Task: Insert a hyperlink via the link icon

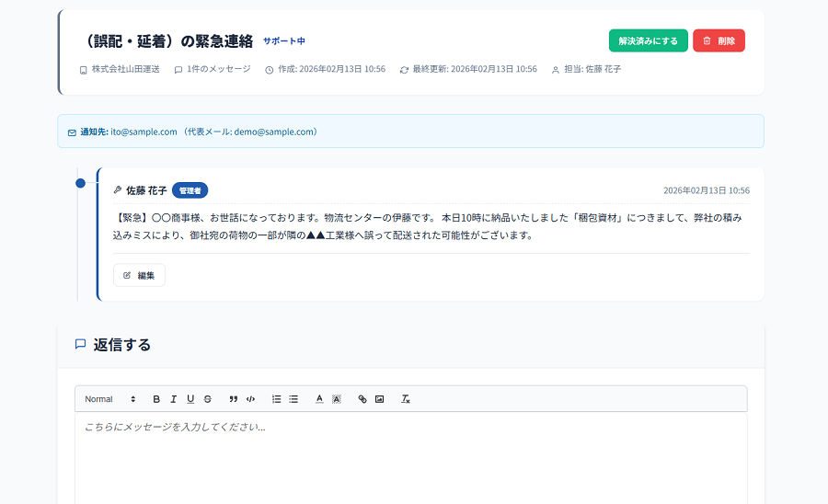Action: (x=362, y=399)
